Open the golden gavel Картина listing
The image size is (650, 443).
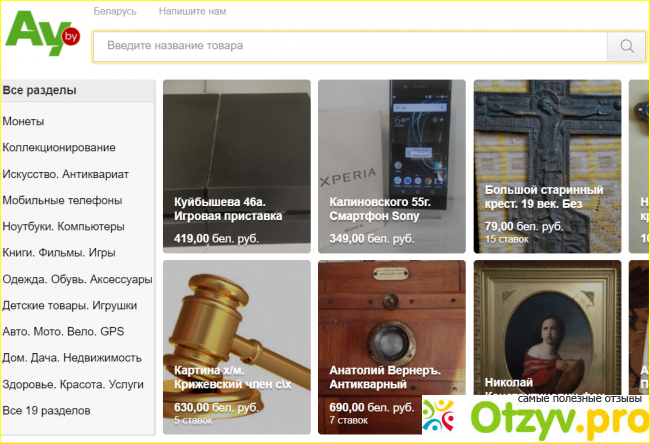pos(237,347)
